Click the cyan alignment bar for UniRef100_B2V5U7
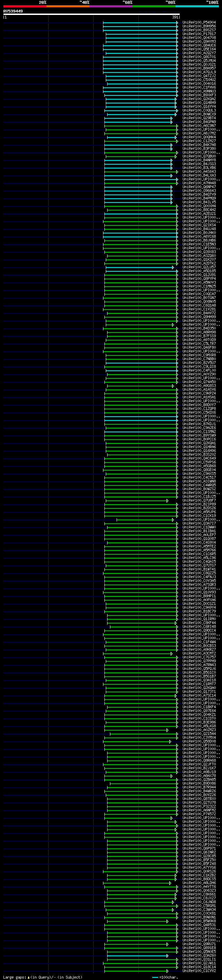The height and width of the screenshot is (980, 222). pyautogui.click(x=141, y=363)
